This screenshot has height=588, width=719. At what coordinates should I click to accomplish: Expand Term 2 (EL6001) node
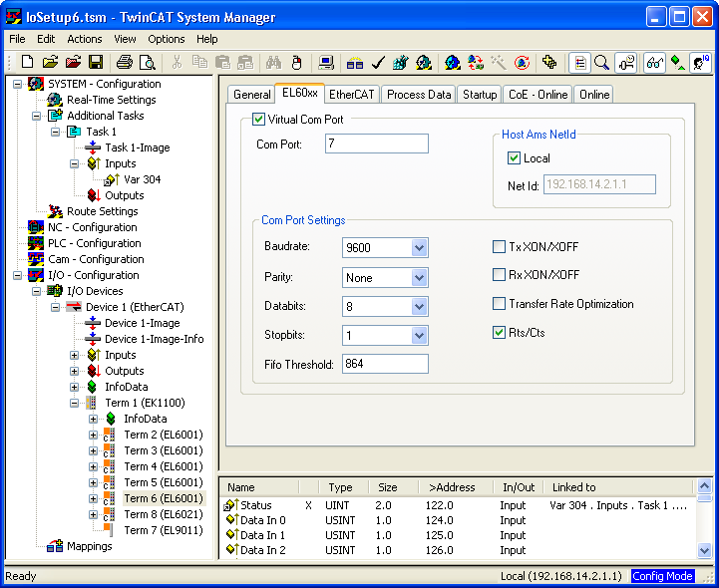[93, 435]
